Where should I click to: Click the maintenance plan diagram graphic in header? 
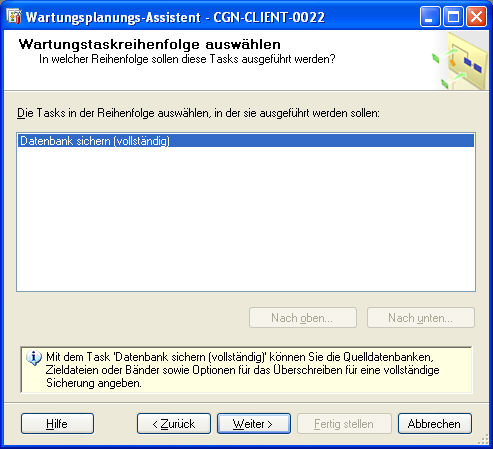coord(460,61)
